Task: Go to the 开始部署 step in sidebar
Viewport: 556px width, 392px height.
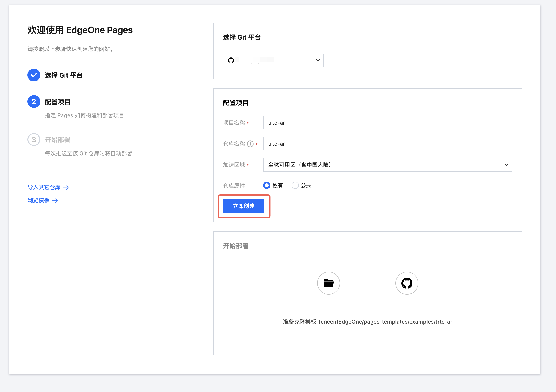Action: point(58,140)
